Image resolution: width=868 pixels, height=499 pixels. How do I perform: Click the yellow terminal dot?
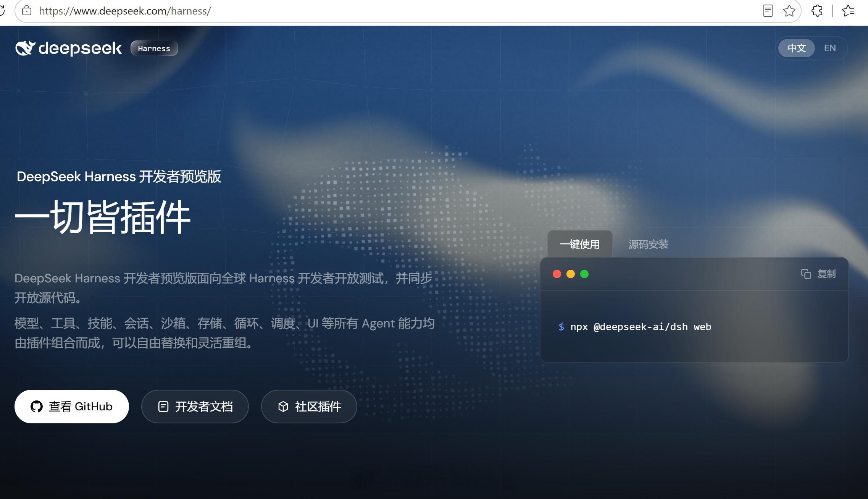point(571,274)
